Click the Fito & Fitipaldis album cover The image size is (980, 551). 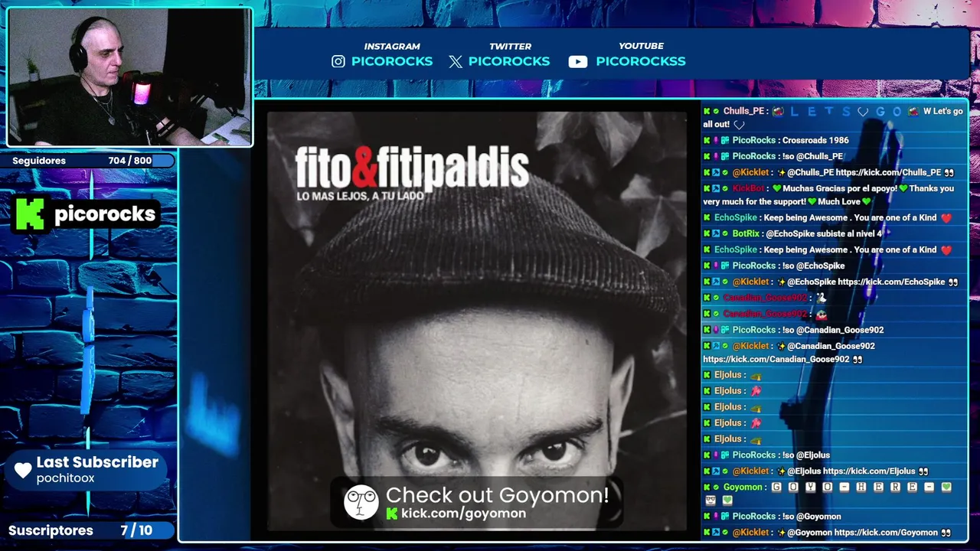click(477, 321)
